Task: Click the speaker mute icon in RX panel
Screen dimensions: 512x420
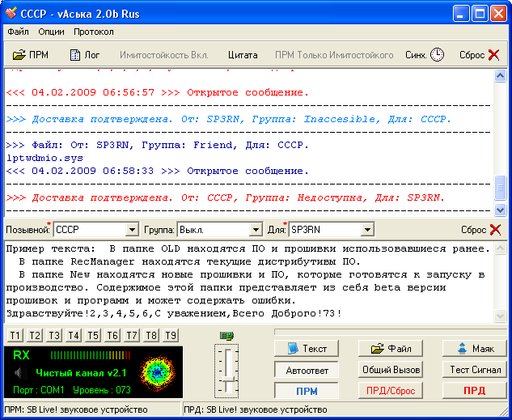Action: pyautogui.click(x=19, y=373)
